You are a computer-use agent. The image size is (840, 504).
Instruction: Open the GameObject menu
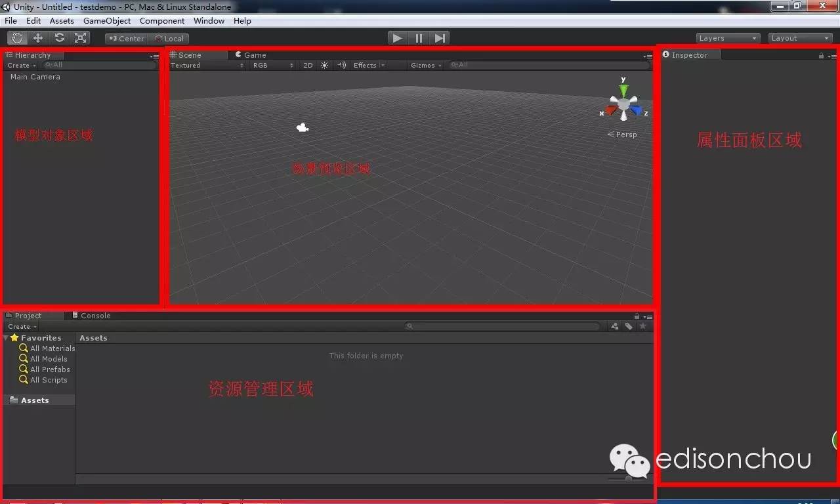point(107,21)
